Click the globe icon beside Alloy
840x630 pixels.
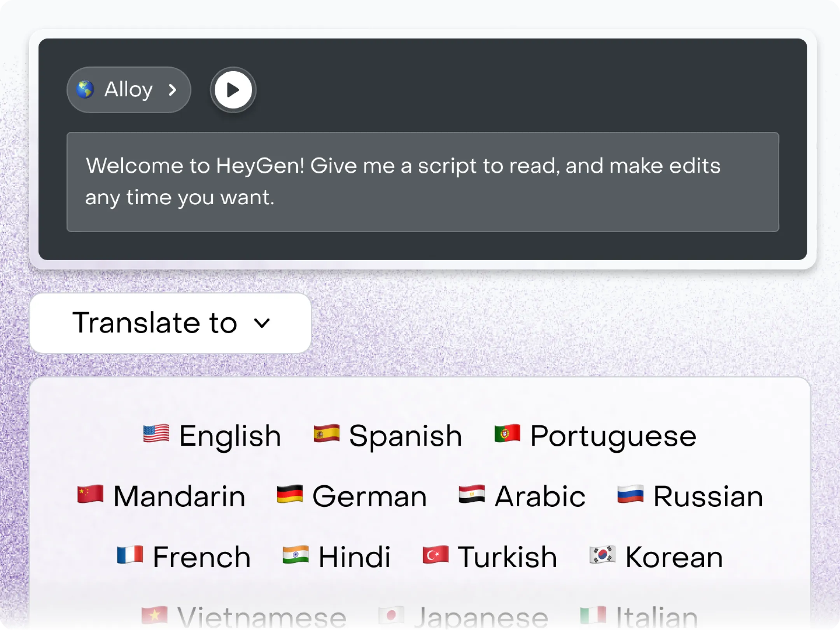(85, 89)
